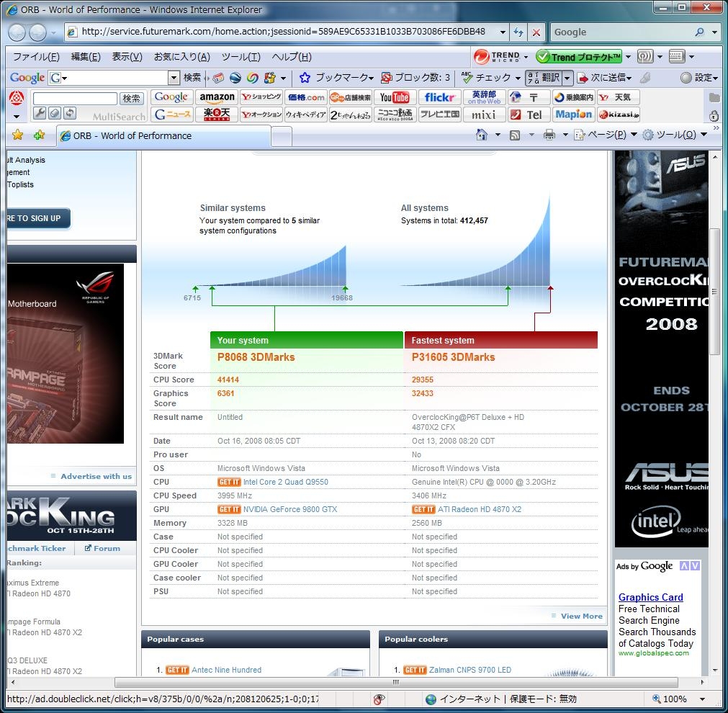
Task: Click into the address bar URL field
Action: click(283, 32)
